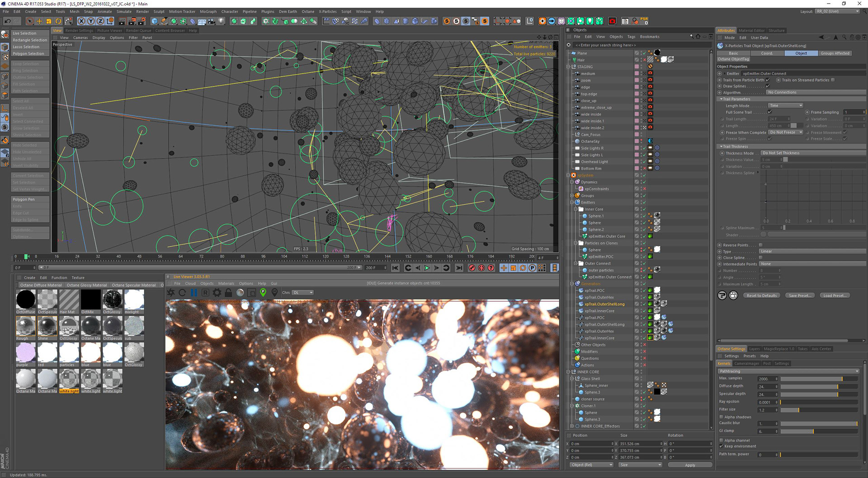Pause the Octane Live Viewer render
The image size is (868, 478).
194,293
